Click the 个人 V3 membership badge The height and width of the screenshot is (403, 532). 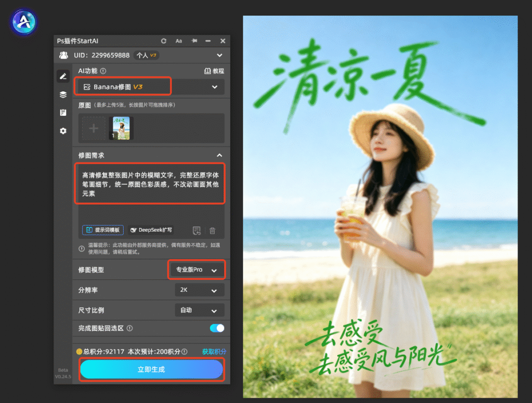(x=147, y=55)
